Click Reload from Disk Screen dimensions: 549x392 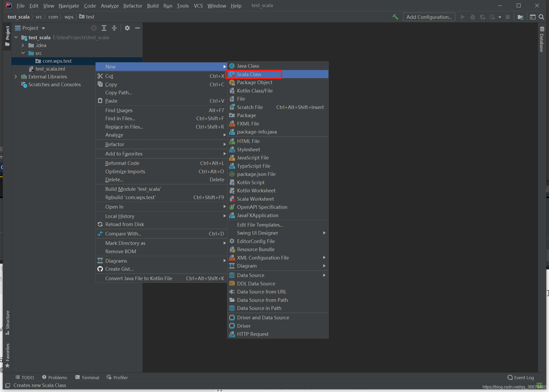click(x=162, y=224)
